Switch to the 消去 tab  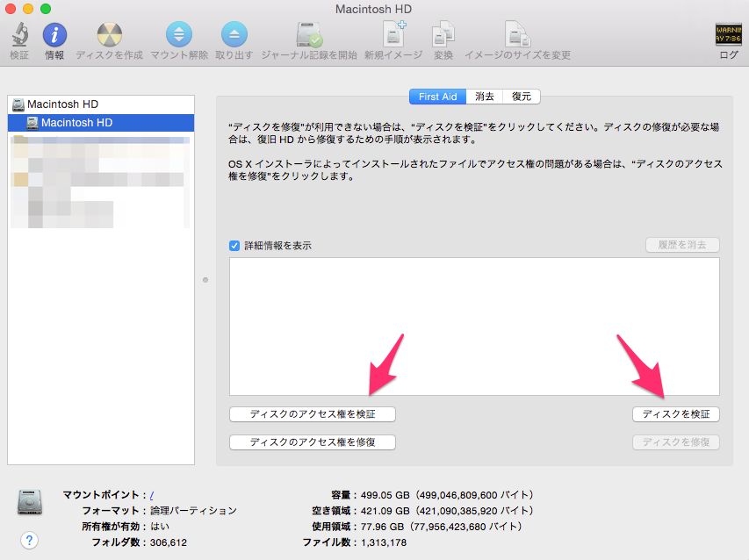point(485,97)
